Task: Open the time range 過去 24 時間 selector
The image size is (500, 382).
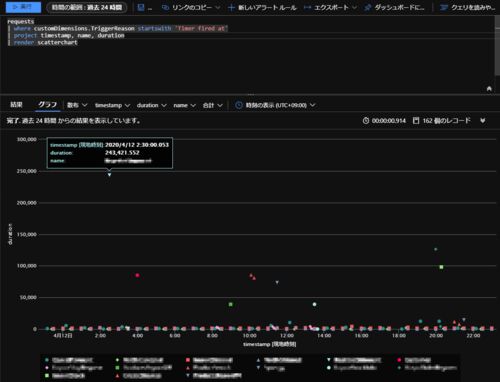Action: coord(87,7)
